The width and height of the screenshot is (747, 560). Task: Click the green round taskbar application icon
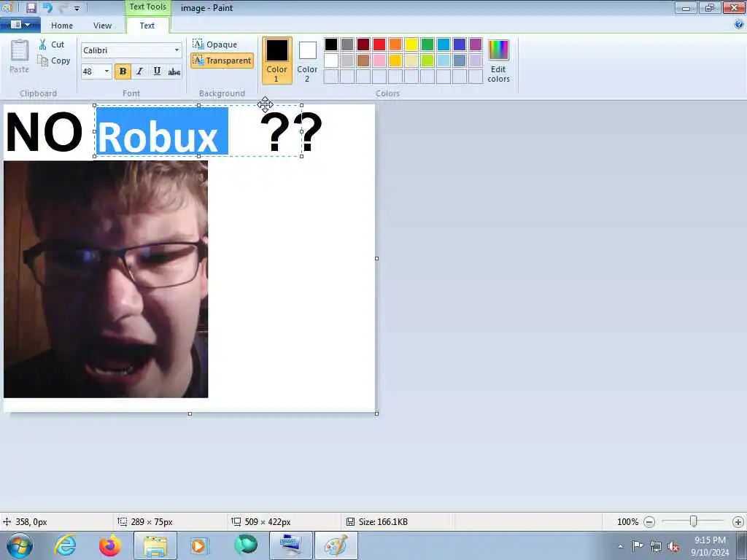pos(246,545)
